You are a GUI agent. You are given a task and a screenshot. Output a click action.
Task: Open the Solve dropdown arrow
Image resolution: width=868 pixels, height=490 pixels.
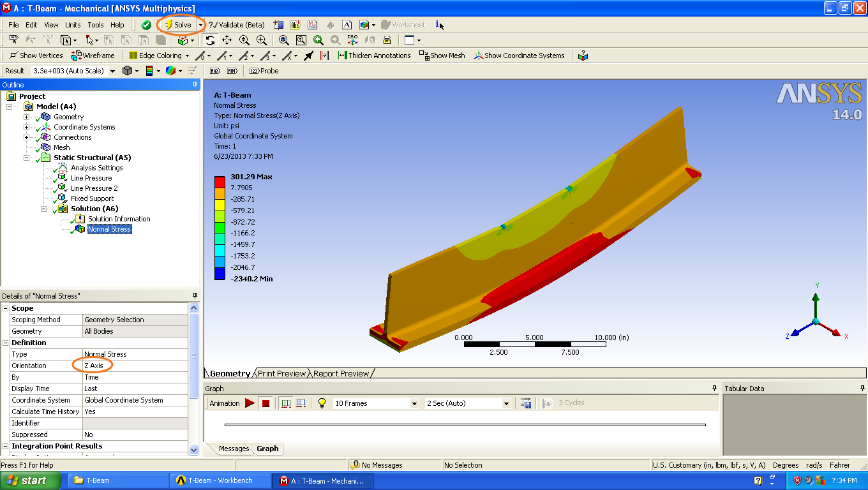(x=200, y=25)
